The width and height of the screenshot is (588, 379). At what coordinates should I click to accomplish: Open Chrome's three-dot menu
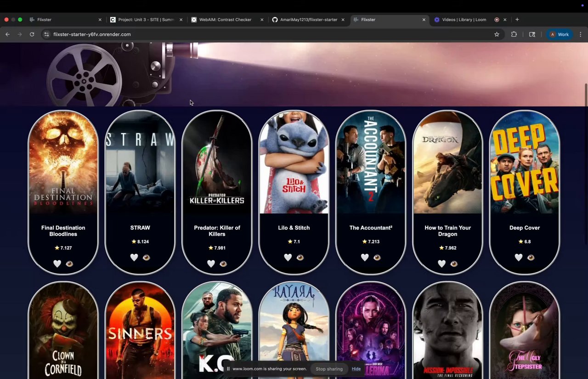581,34
